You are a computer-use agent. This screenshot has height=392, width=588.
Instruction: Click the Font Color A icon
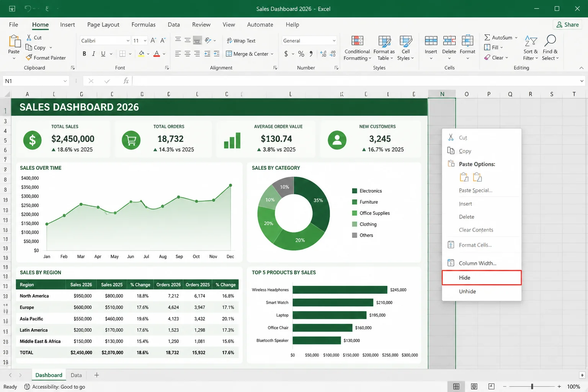[x=157, y=54]
